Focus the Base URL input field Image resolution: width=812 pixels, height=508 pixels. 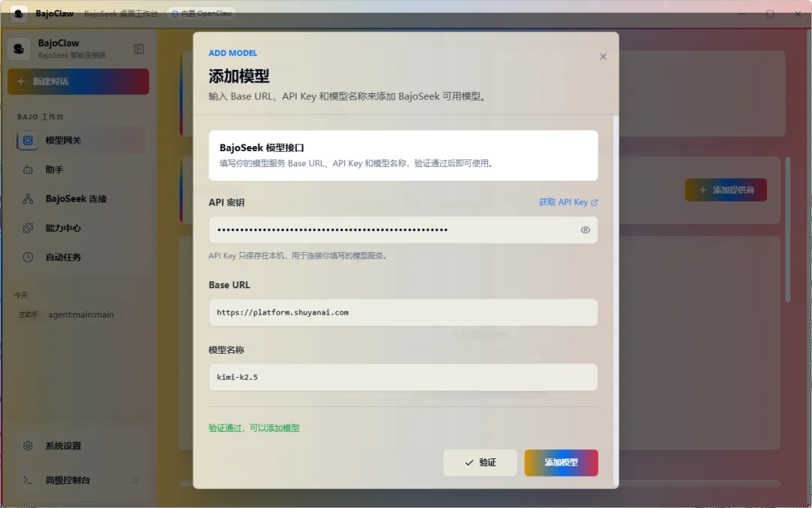[x=403, y=312]
